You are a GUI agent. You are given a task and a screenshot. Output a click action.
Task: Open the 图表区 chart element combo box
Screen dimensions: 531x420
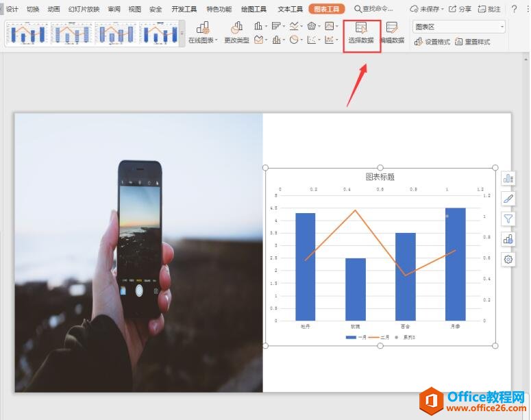[459, 27]
